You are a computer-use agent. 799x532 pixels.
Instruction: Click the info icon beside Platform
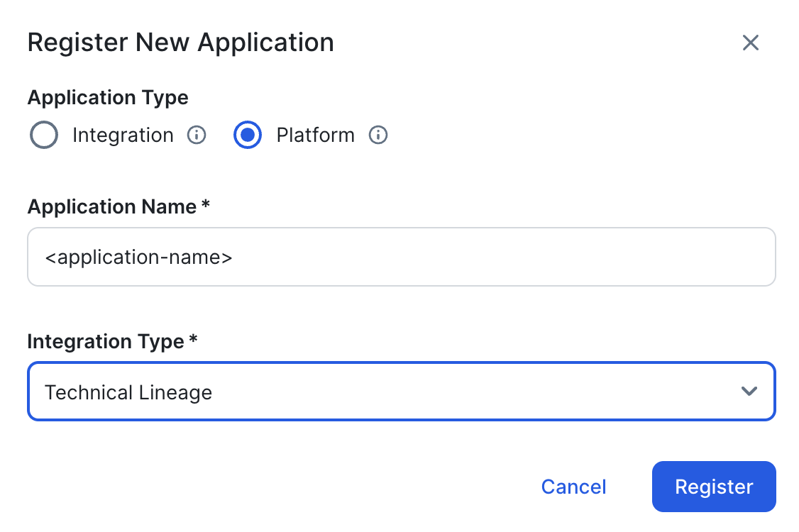coord(378,135)
